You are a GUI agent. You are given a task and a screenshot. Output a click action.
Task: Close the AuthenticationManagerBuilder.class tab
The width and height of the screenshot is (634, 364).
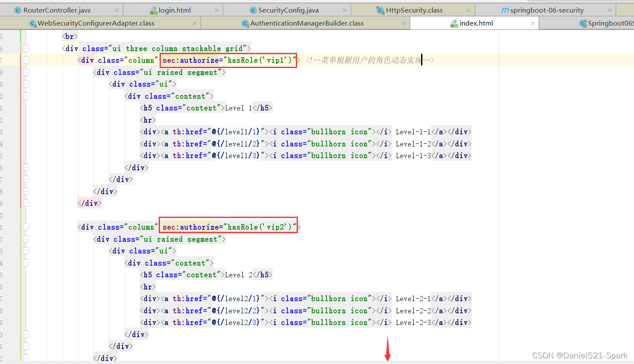point(403,23)
